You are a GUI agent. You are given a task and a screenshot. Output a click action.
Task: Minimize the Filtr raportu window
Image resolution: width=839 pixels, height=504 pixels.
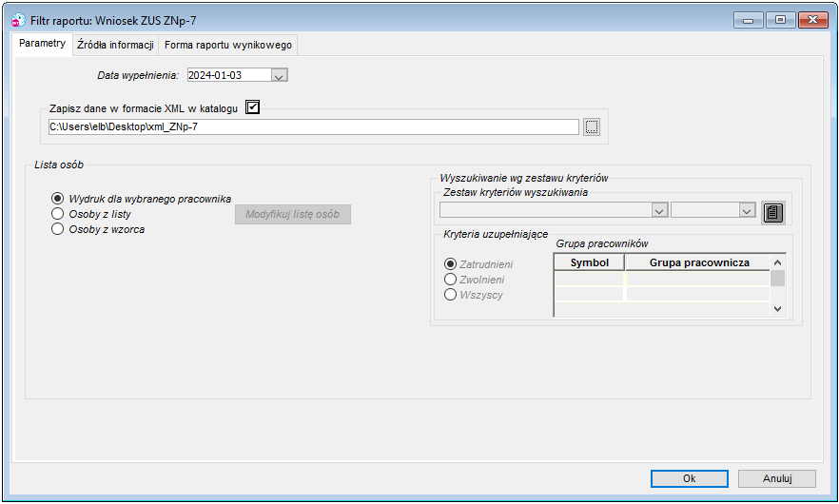748,20
